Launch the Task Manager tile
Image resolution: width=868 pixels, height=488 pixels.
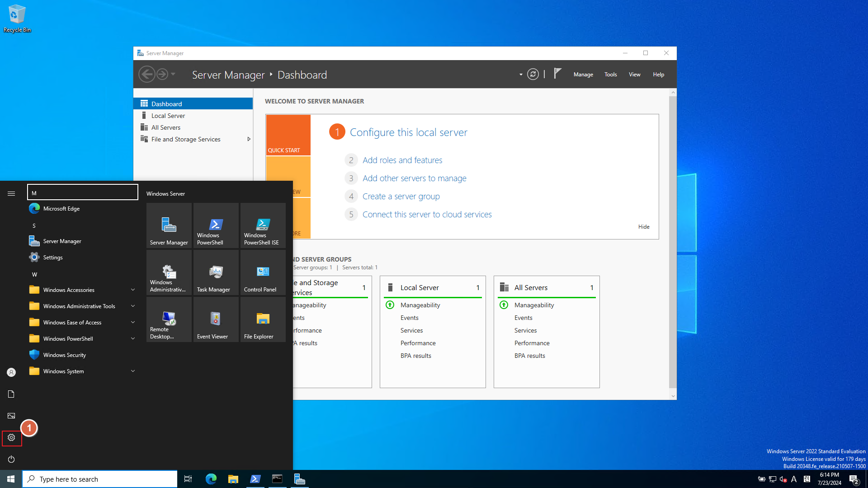(216, 272)
